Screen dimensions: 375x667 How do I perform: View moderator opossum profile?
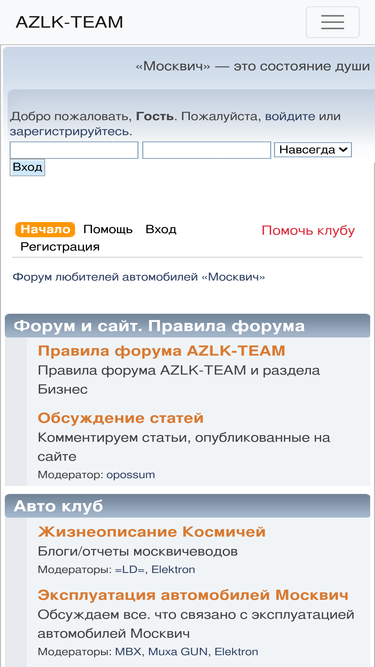[131, 475]
